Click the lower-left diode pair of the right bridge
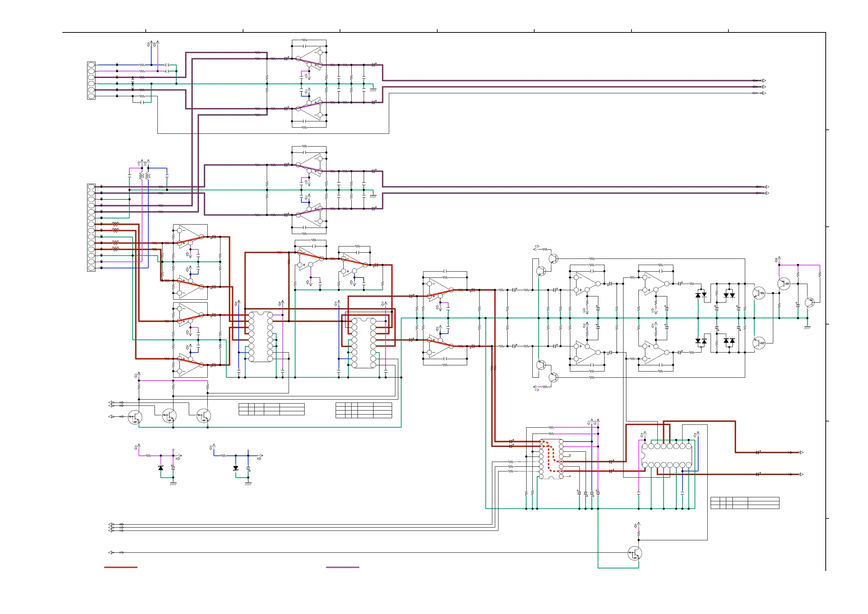Viewport: 868px width, 614px height. point(701,341)
